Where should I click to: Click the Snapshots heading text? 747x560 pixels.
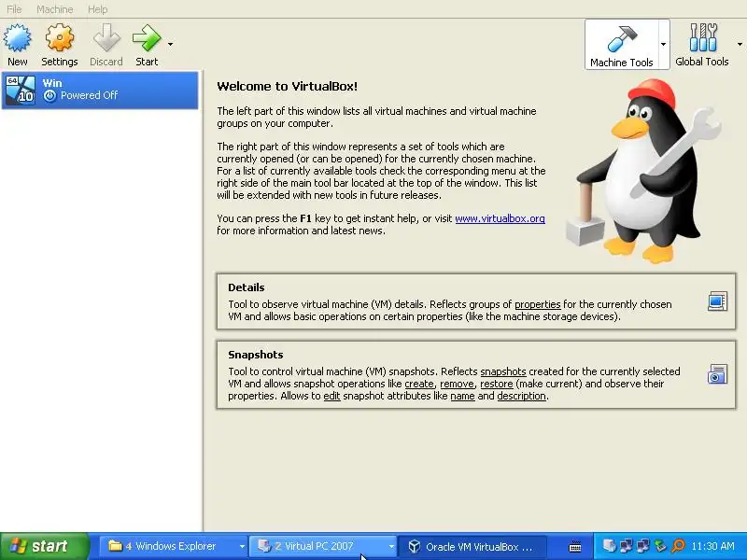tap(255, 355)
